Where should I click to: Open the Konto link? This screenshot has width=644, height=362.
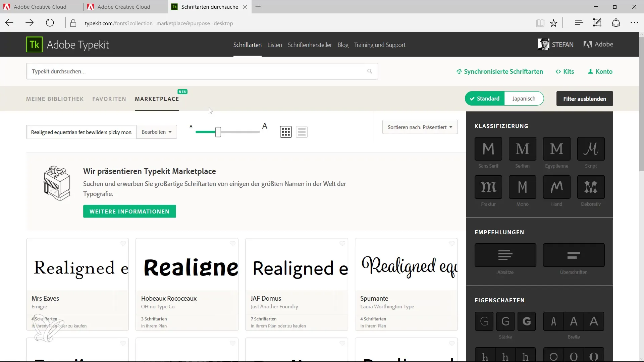[600, 71]
